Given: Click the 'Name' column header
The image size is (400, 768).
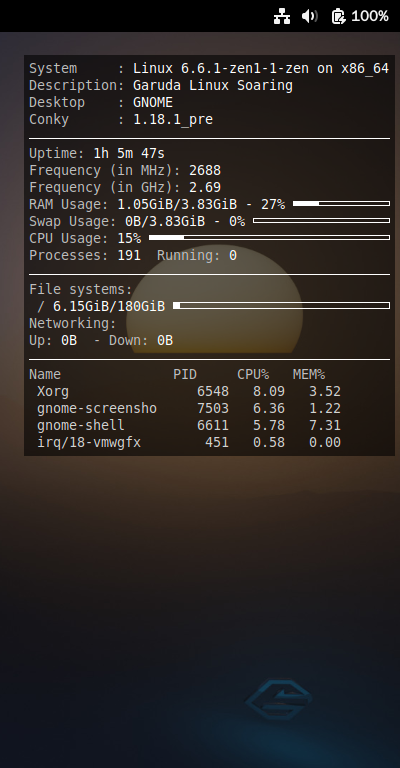Looking at the screenshot, I should tap(45, 375).
